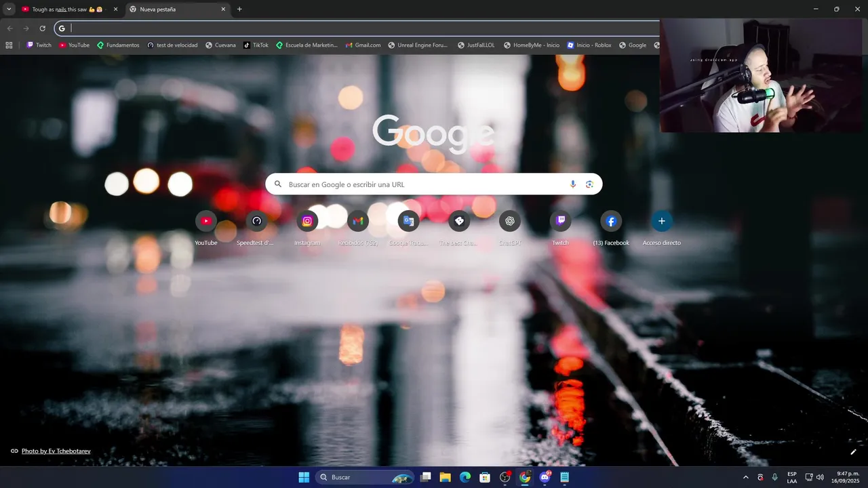Switch ESP LAA keyboard language
The width and height of the screenshot is (868, 488).
pos(792,477)
